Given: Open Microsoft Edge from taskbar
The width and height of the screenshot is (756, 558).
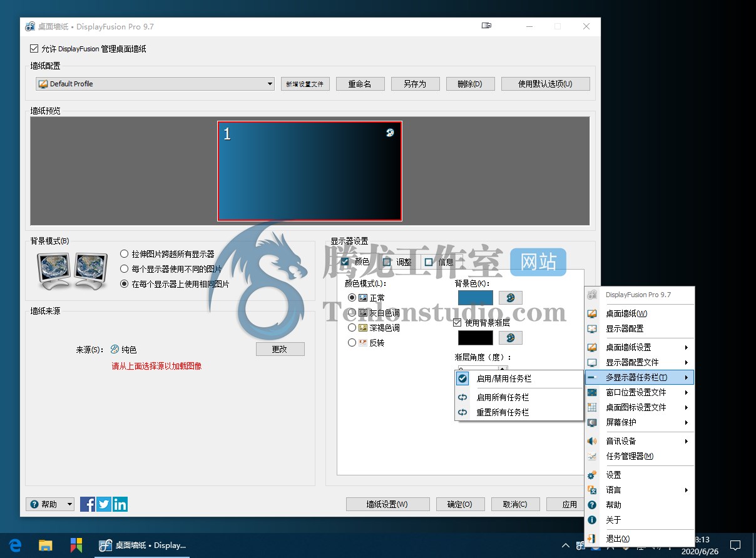Looking at the screenshot, I should pos(16,545).
